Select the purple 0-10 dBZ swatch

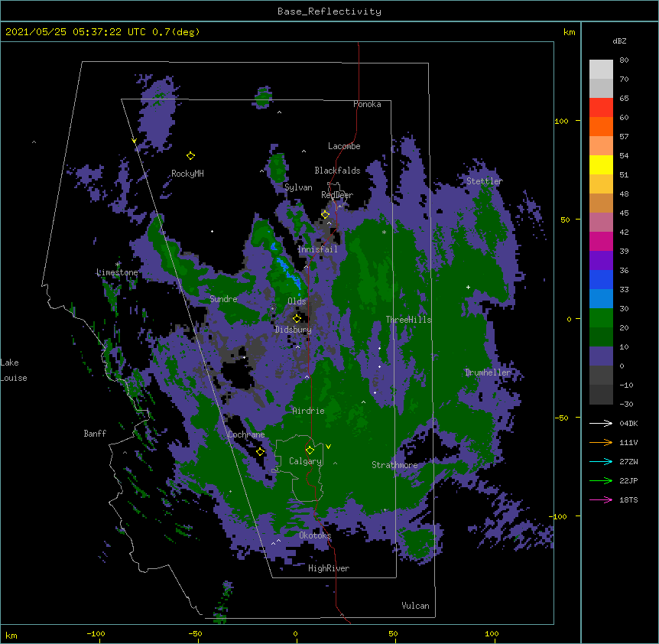(x=601, y=356)
